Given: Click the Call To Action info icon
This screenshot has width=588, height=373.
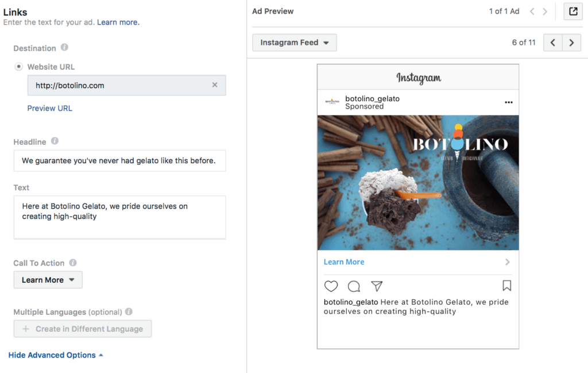Looking at the screenshot, I should 73,263.
